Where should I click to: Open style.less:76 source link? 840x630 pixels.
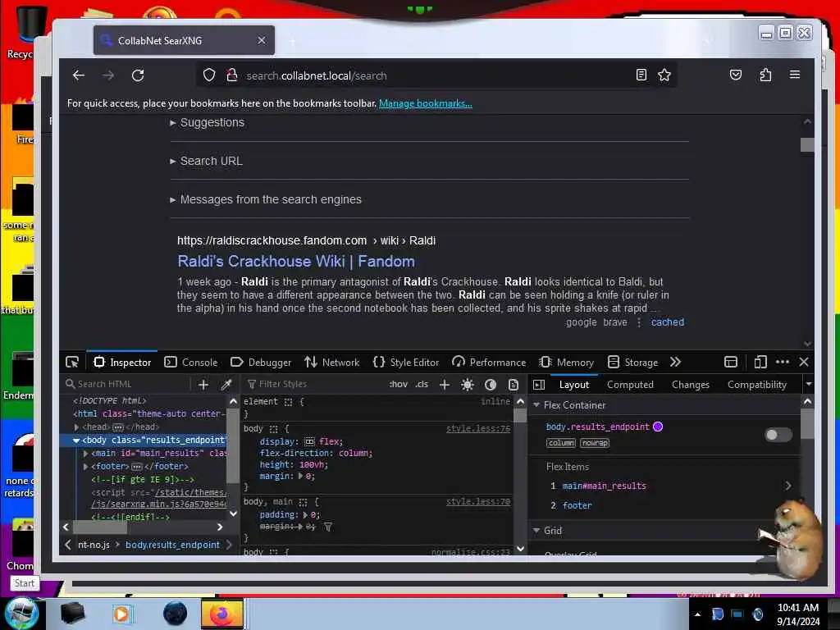pos(478,428)
